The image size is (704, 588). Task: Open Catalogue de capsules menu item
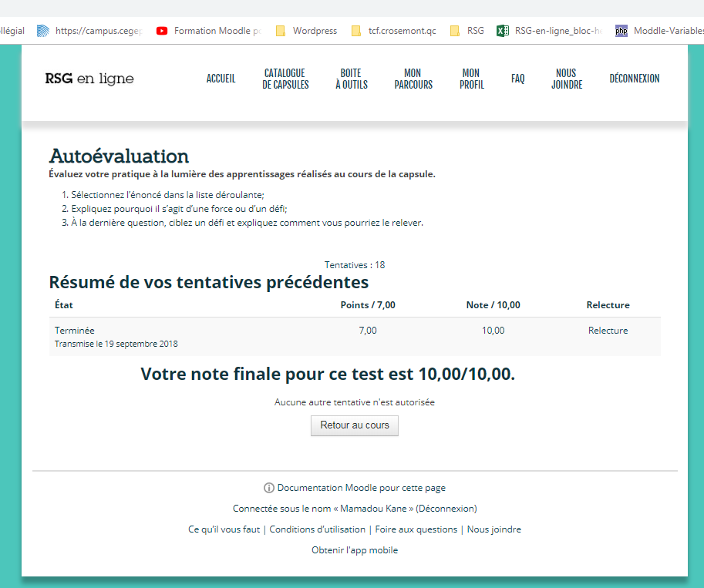[285, 79]
